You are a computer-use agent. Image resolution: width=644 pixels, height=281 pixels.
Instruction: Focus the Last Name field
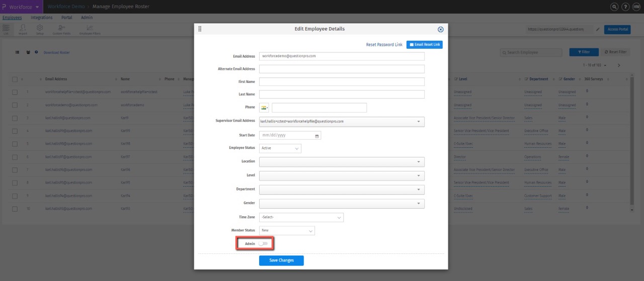tap(342, 94)
